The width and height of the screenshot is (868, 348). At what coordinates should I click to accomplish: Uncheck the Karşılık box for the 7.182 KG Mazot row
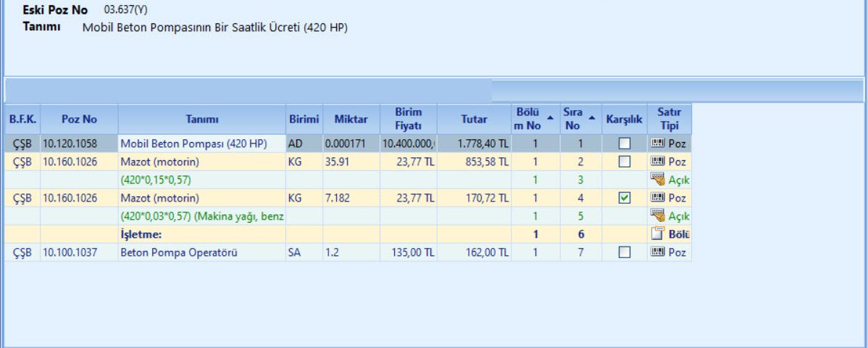tap(624, 198)
